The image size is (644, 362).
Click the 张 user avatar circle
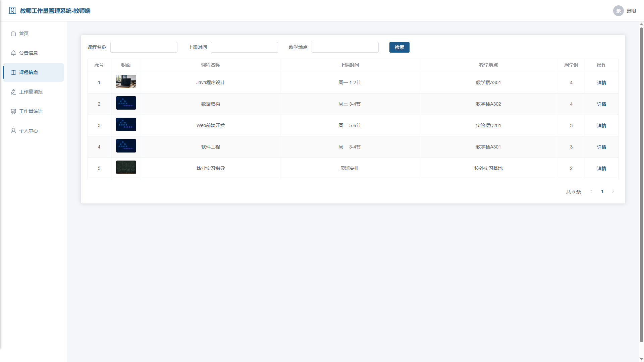[618, 11]
